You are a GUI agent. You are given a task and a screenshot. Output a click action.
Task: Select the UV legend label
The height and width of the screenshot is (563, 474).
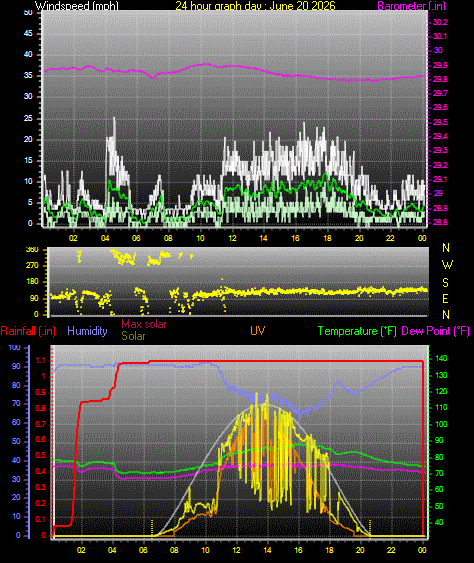click(x=257, y=331)
